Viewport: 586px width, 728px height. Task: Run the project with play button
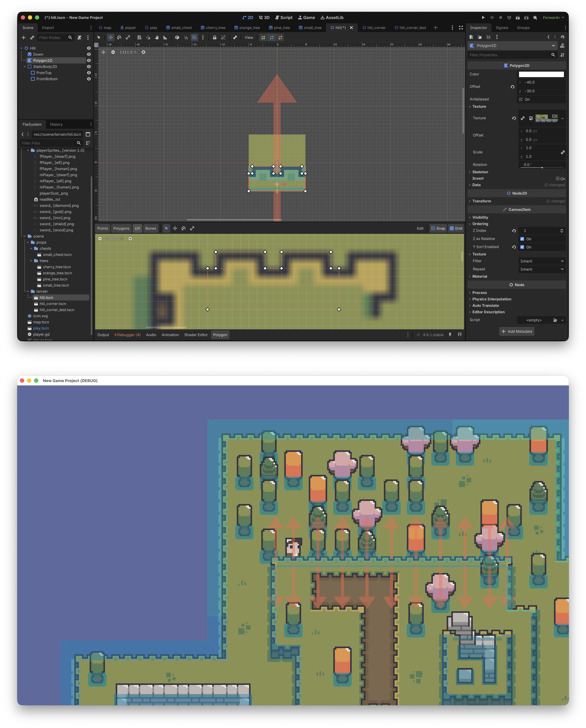483,18
